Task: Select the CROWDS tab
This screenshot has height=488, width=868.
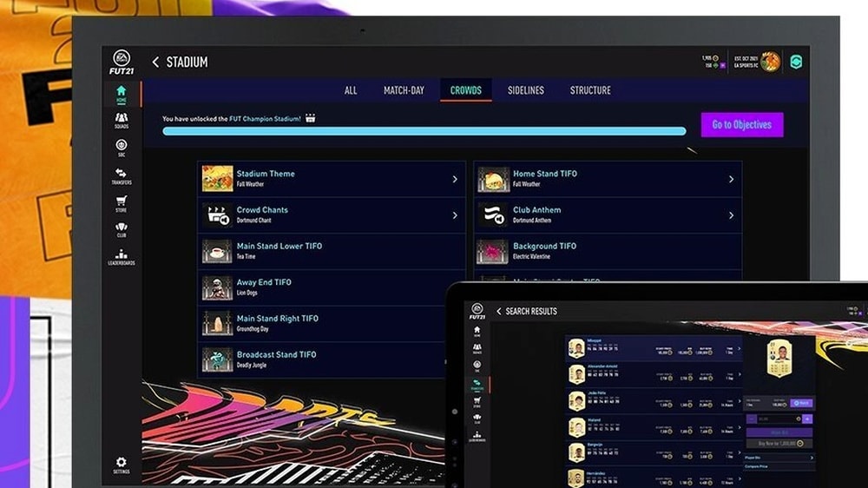Action: coord(465,90)
